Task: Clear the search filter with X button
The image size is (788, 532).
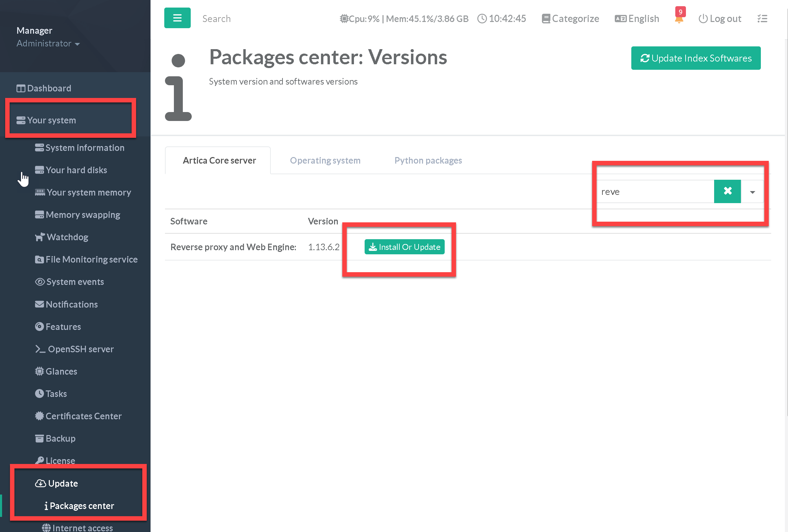Action: point(727,191)
